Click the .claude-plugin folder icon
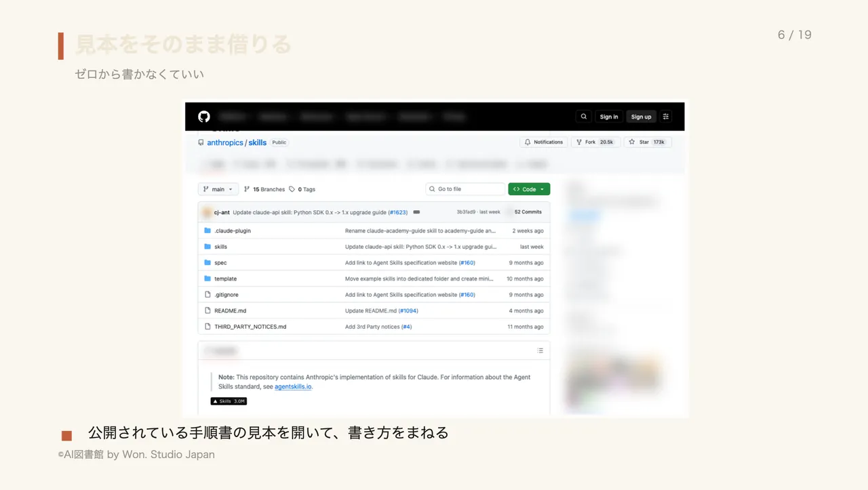 pos(208,230)
